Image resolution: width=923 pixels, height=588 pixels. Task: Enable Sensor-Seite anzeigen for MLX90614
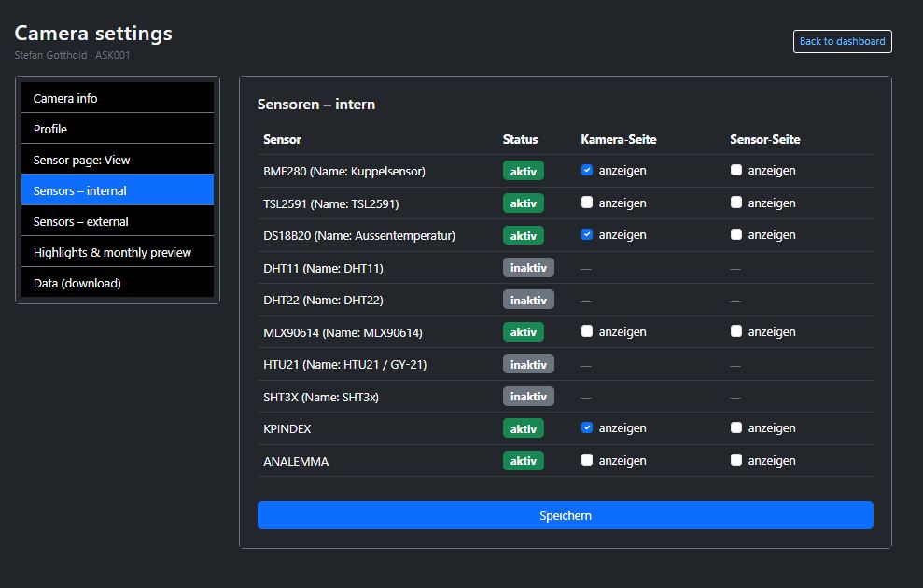[736, 331]
